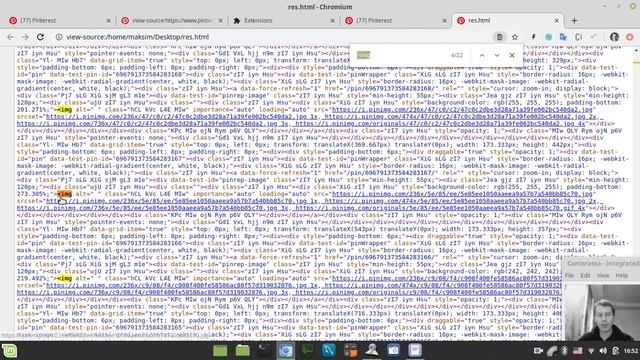This screenshot has height=360, width=640.
Task: Open the user avatar app in taskbar
Action: 372,351
